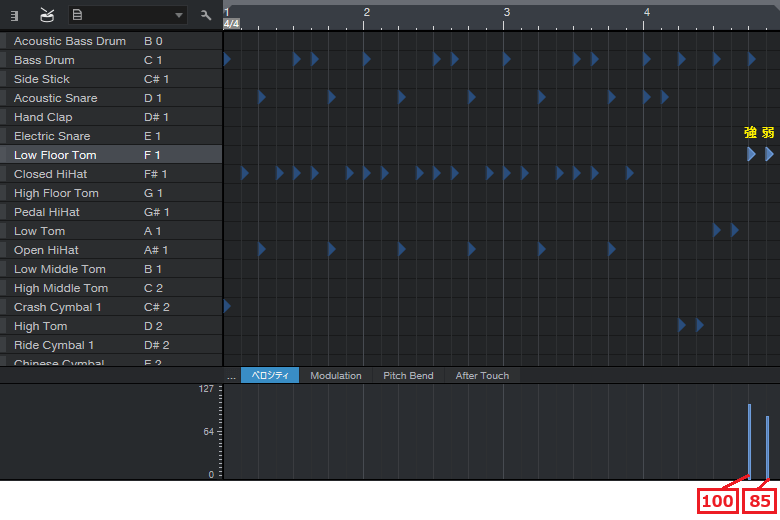
Task: Toggle the box left of Closed HiHat
Action: 3,174
